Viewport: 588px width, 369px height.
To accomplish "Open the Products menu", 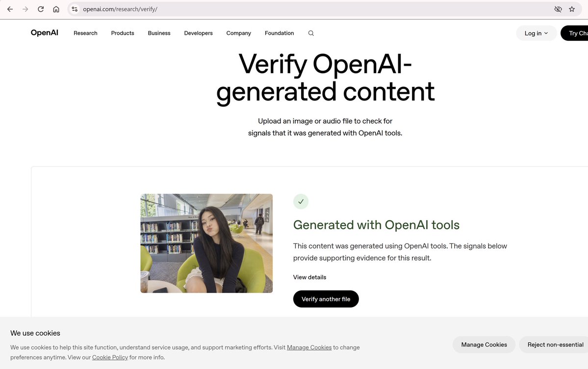I will [123, 33].
